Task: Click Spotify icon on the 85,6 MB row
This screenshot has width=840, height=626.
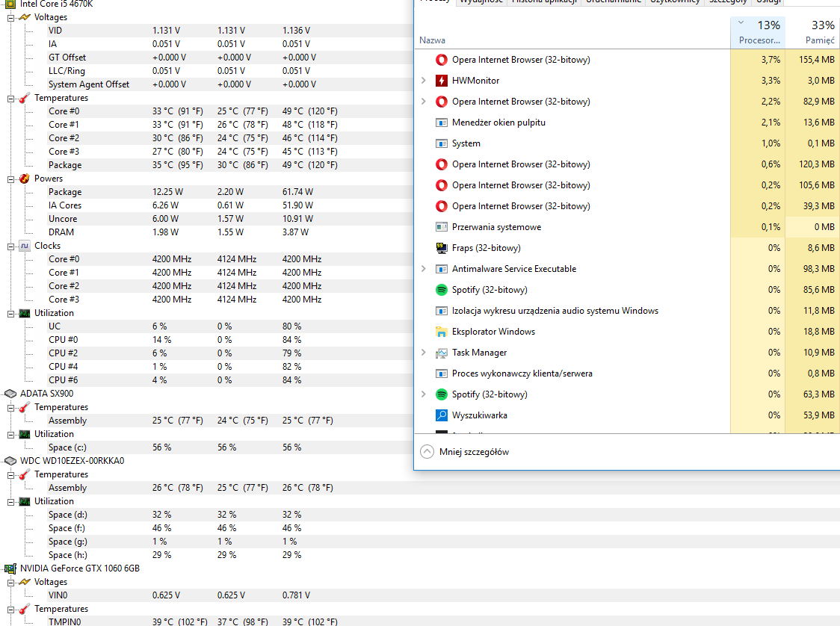Action: point(441,290)
